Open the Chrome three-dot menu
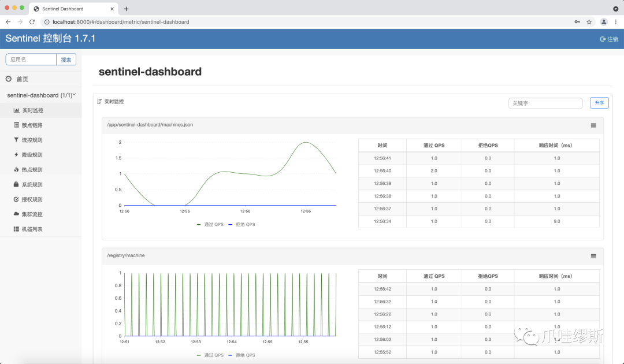The image size is (624, 364). point(616,22)
